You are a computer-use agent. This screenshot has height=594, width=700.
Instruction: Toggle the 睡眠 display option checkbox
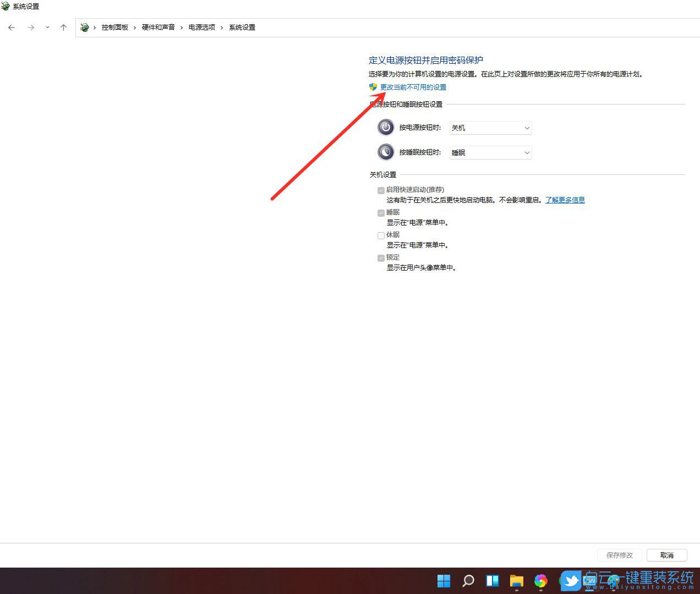(x=381, y=213)
